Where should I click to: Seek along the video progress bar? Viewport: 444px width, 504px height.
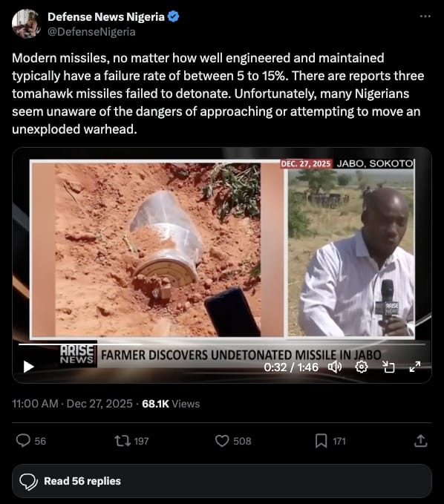point(222,344)
